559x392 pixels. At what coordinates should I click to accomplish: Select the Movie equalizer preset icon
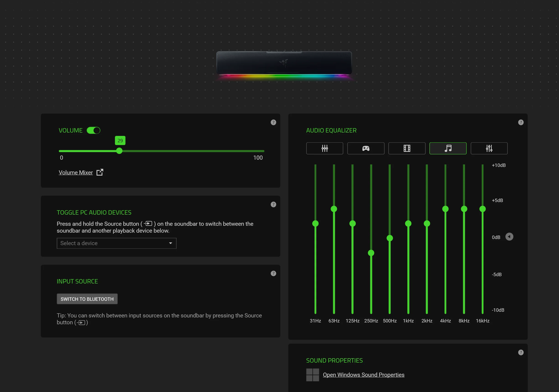click(x=407, y=148)
